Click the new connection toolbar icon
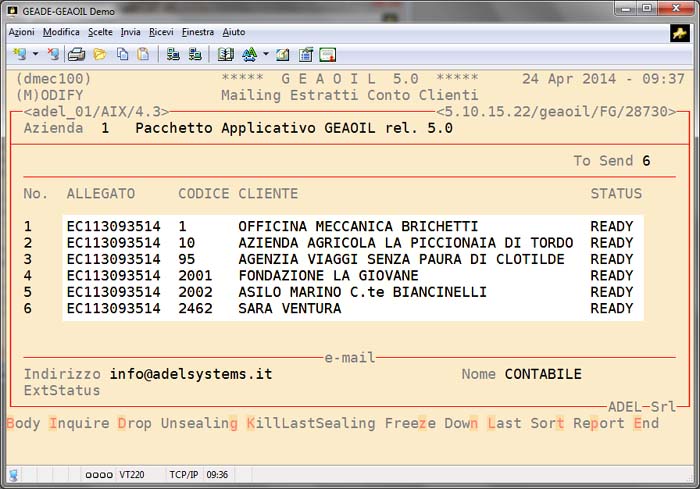Screen dimensions: 700x489 18,54
